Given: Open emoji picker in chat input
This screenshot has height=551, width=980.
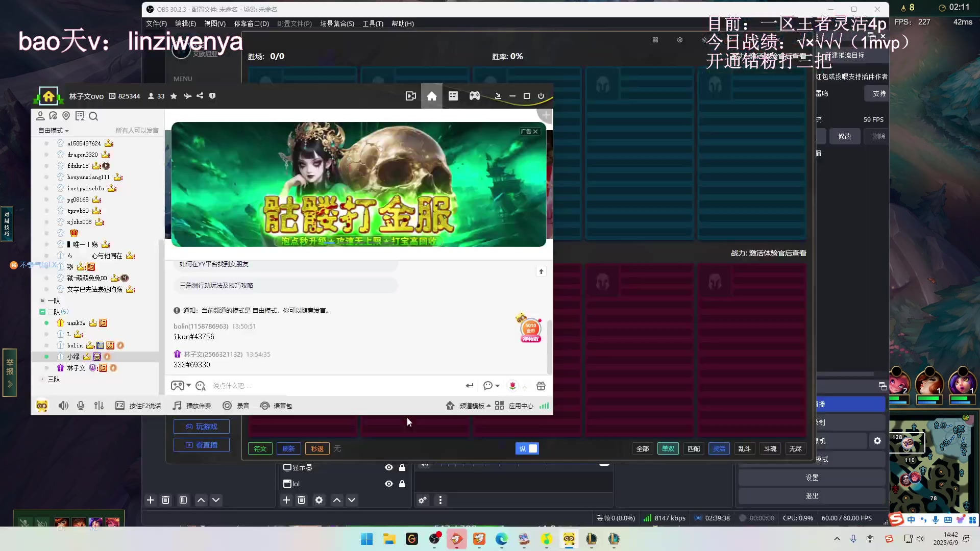Looking at the screenshot, I should coord(201,386).
